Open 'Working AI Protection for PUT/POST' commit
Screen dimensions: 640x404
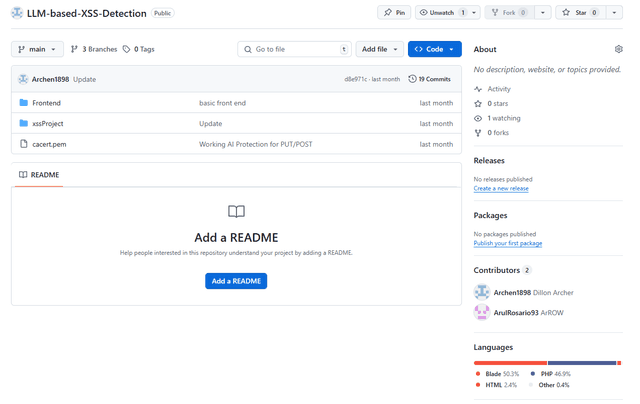(256, 144)
